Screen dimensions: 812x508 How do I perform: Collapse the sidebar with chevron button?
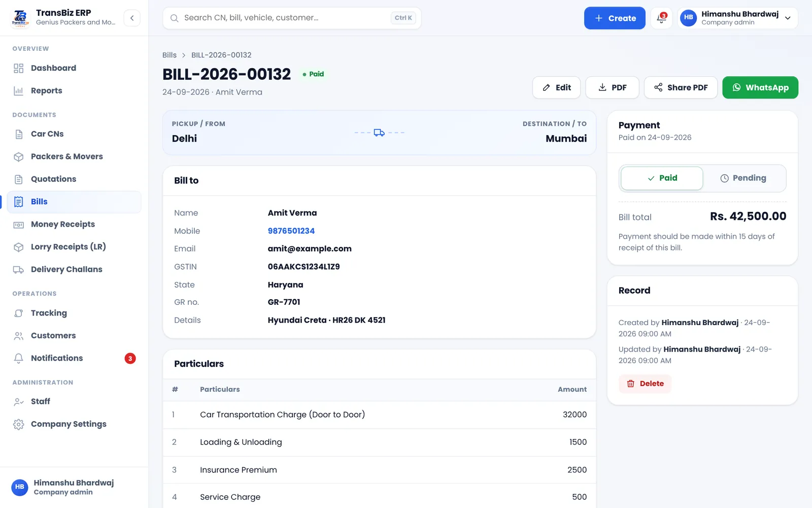coord(132,18)
